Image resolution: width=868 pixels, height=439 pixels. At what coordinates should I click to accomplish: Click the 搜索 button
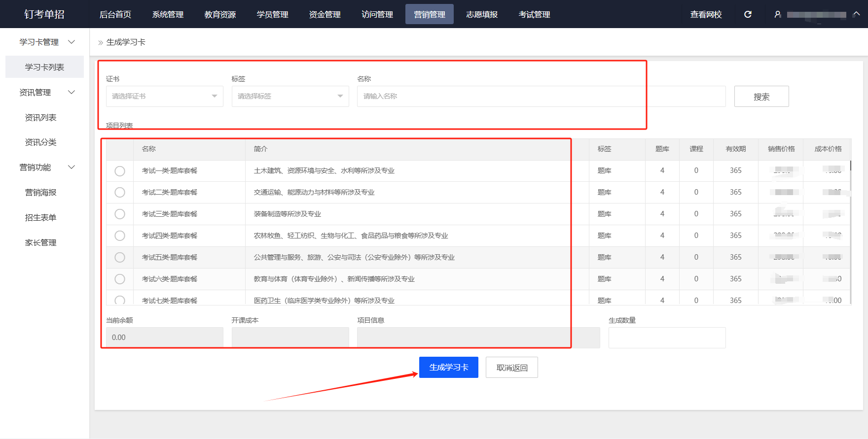[x=761, y=97]
